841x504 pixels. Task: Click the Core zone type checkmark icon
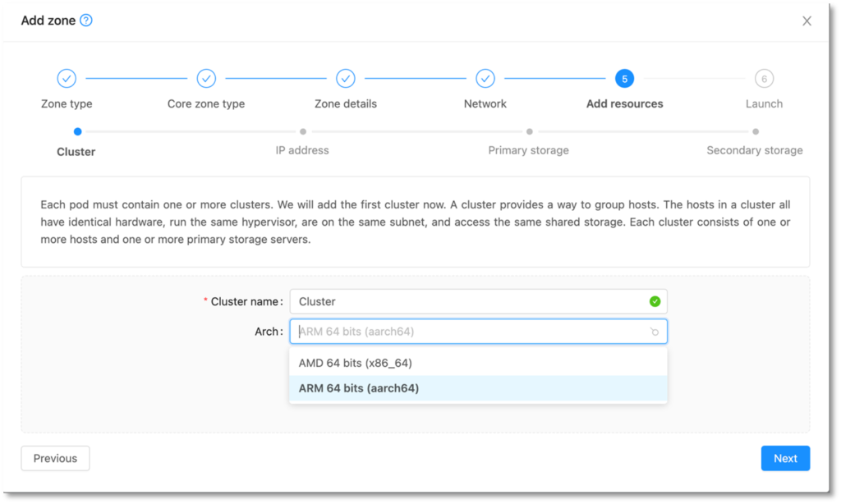tap(206, 78)
